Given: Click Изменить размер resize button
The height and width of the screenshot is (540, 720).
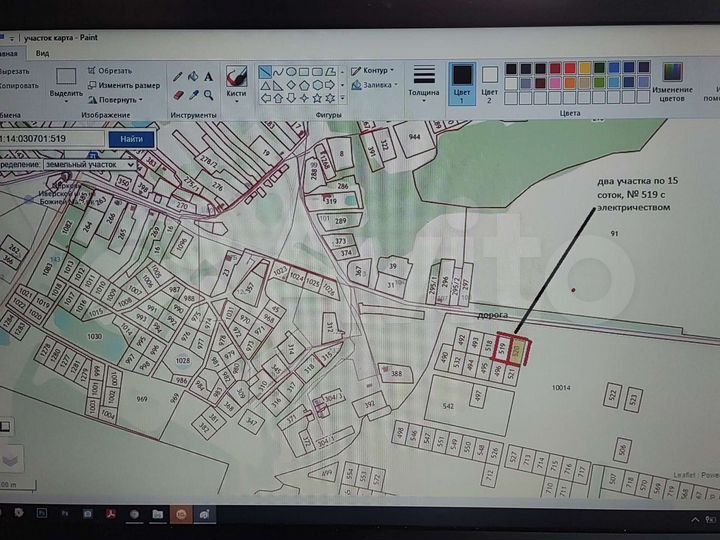Looking at the screenshot, I should pos(124,85).
